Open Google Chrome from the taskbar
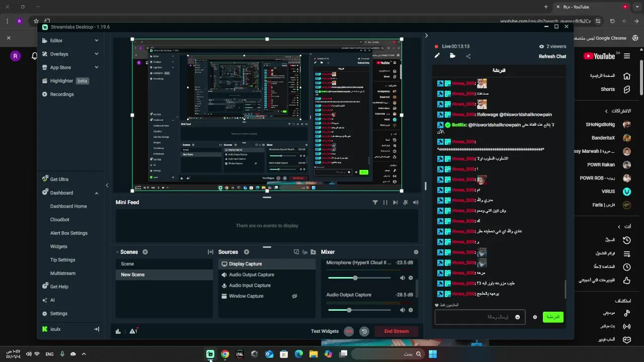 coord(225,354)
